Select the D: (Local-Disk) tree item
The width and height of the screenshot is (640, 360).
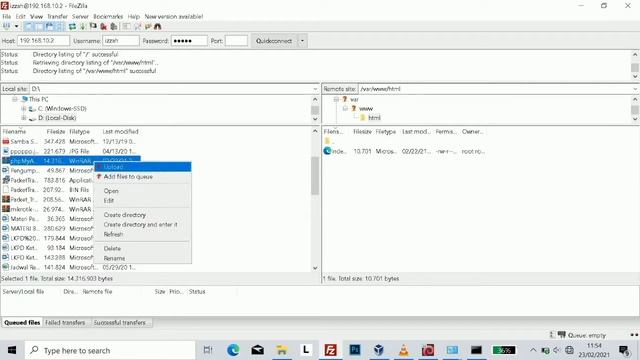(x=57, y=118)
